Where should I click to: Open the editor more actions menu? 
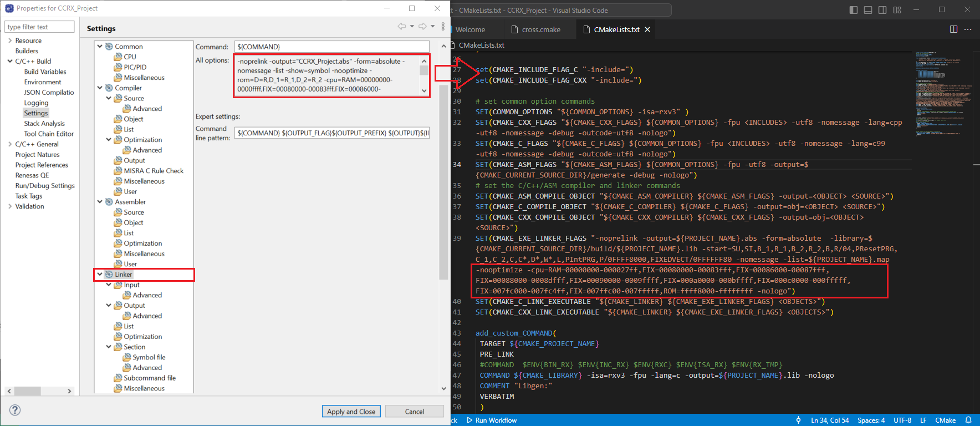point(968,29)
